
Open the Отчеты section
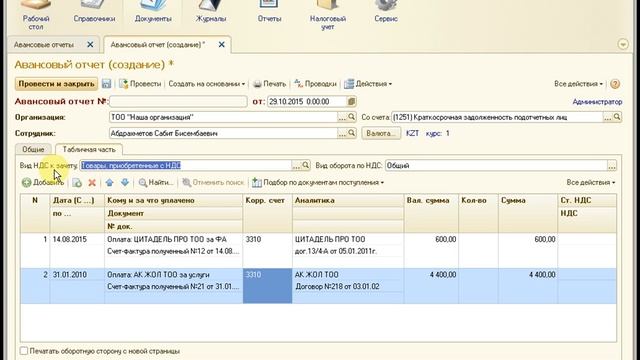point(269,12)
